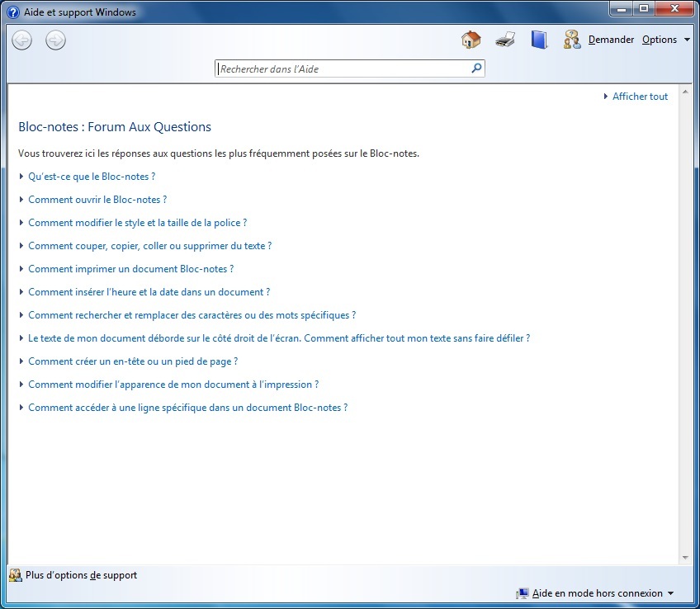The image size is (700, 609).
Task: Click the Demander support icon
Action: [572, 40]
